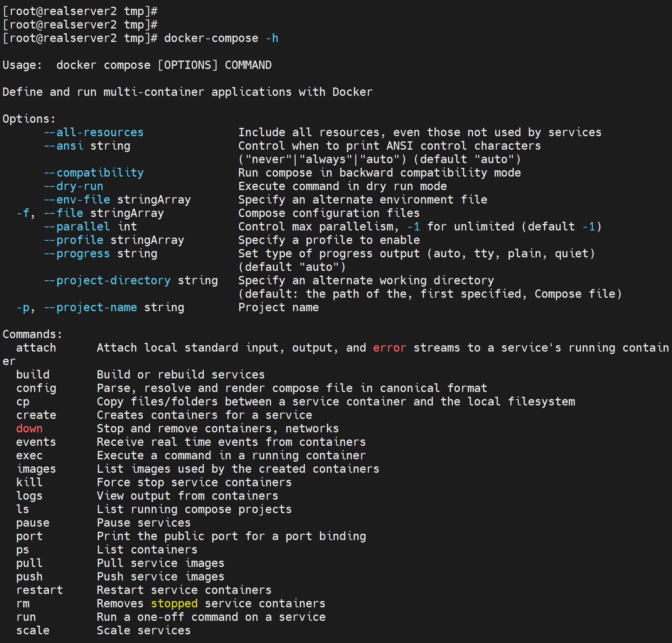The image size is (672, 643).
Task: Click the --dry-run option flag
Action: click(73, 186)
